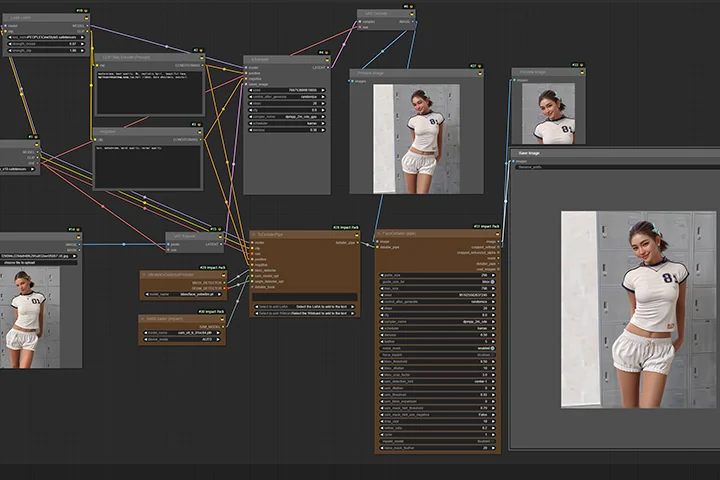Click small Preview Image face crop thumbnail
The image size is (720, 480).
pos(548,113)
